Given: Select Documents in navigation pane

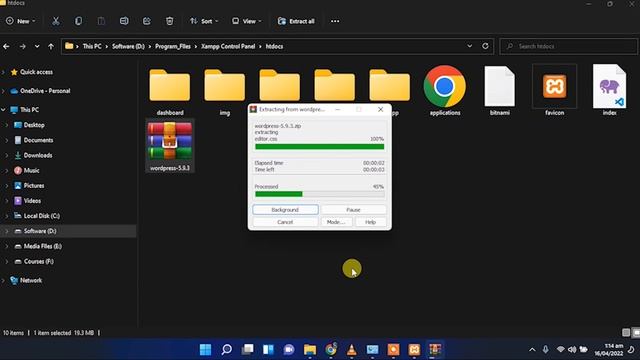Looking at the screenshot, I should (x=38, y=140).
